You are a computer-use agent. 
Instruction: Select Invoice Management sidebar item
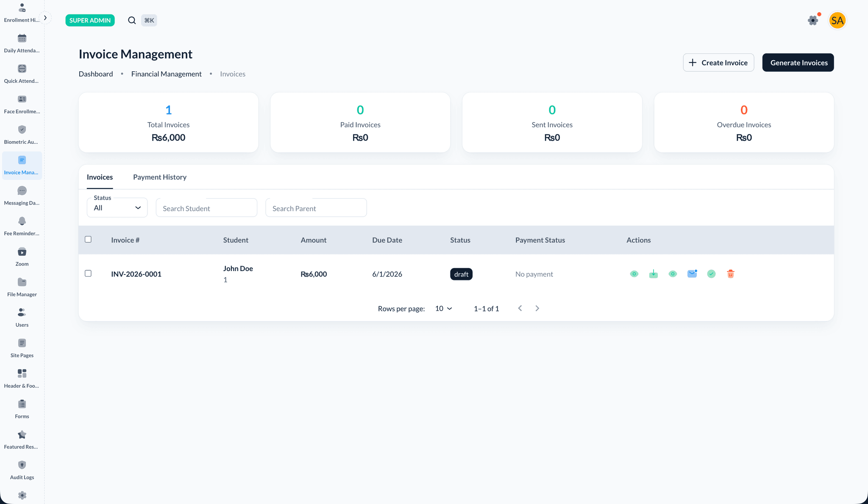click(x=22, y=165)
